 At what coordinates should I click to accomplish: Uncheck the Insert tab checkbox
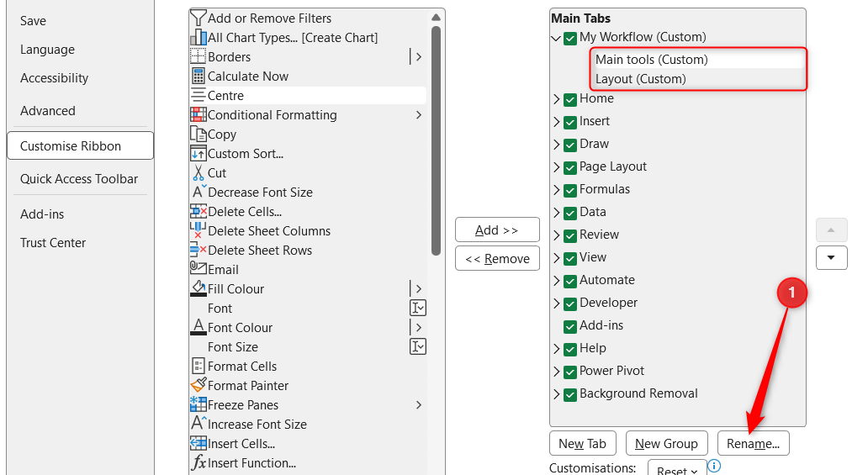570,123
